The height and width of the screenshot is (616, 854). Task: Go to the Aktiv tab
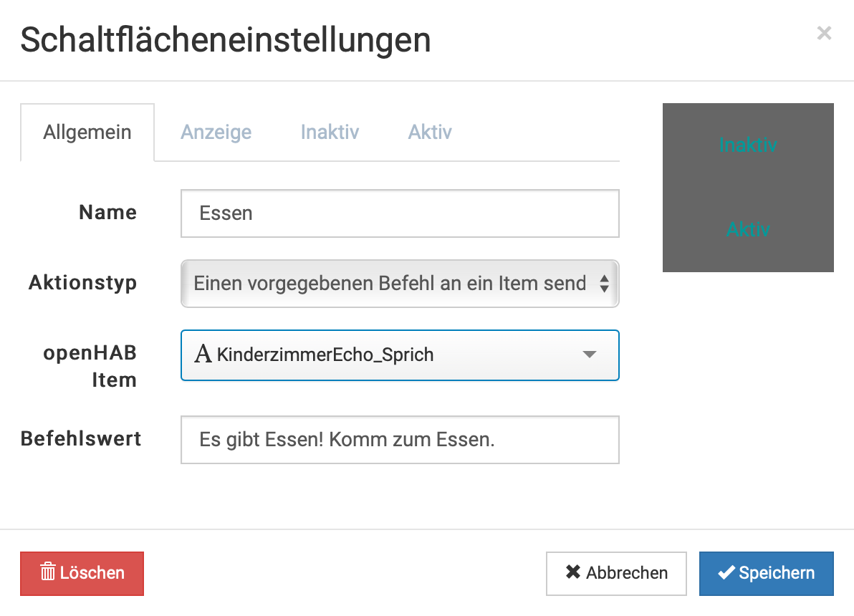[430, 133]
